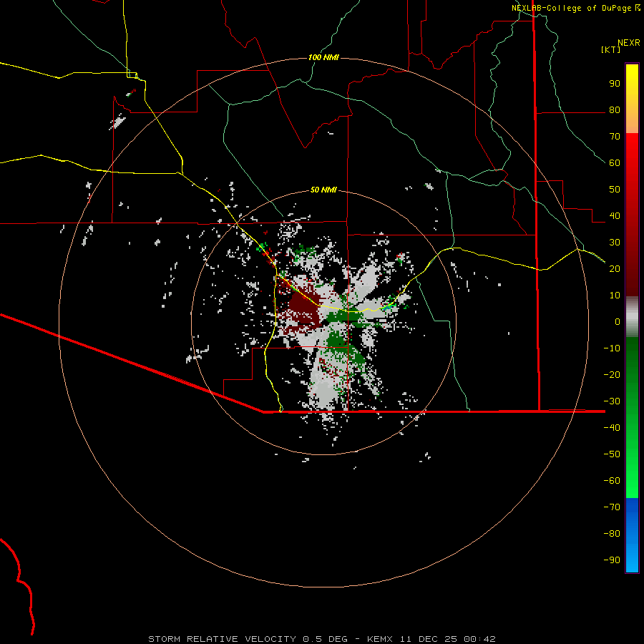The height and width of the screenshot is (644, 644).
Task: Click the green inbound velocity patch near radar center
Action: point(344,316)
